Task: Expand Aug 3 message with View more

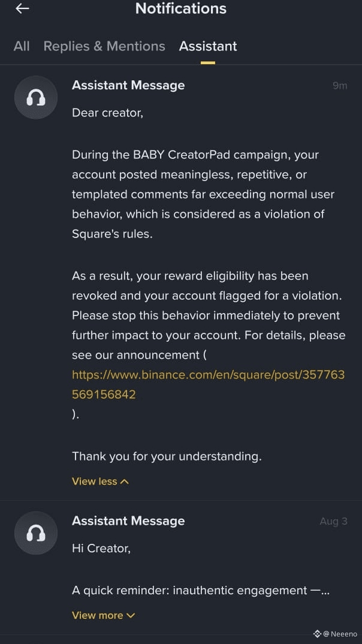Action: coord(104,615)
